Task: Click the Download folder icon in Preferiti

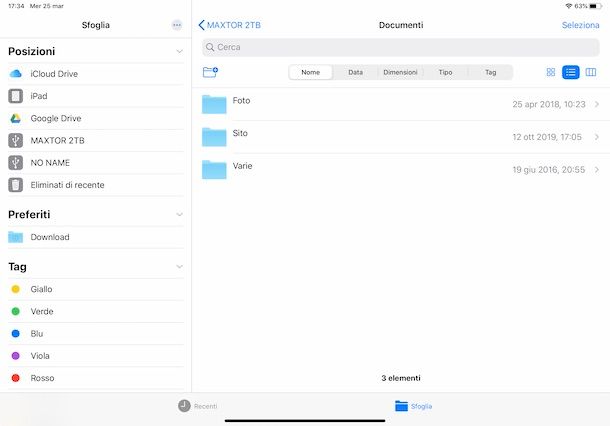Action: (16, 237)
